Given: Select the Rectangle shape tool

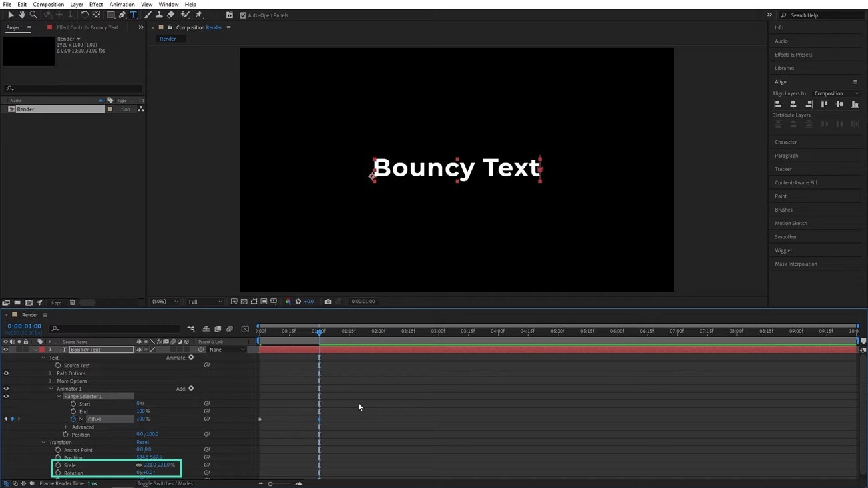Looking at the screenshot, I should pyautogui.click(x=111, y=15).
